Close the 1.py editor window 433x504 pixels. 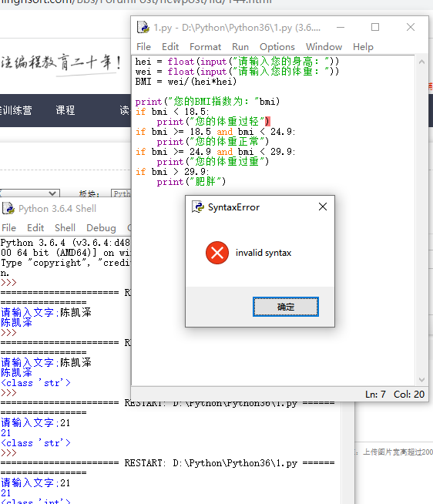point(411,27)
